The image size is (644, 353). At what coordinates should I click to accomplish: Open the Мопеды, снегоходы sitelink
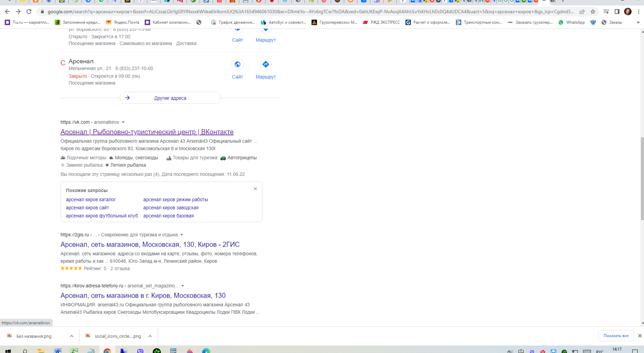(136, 158)
